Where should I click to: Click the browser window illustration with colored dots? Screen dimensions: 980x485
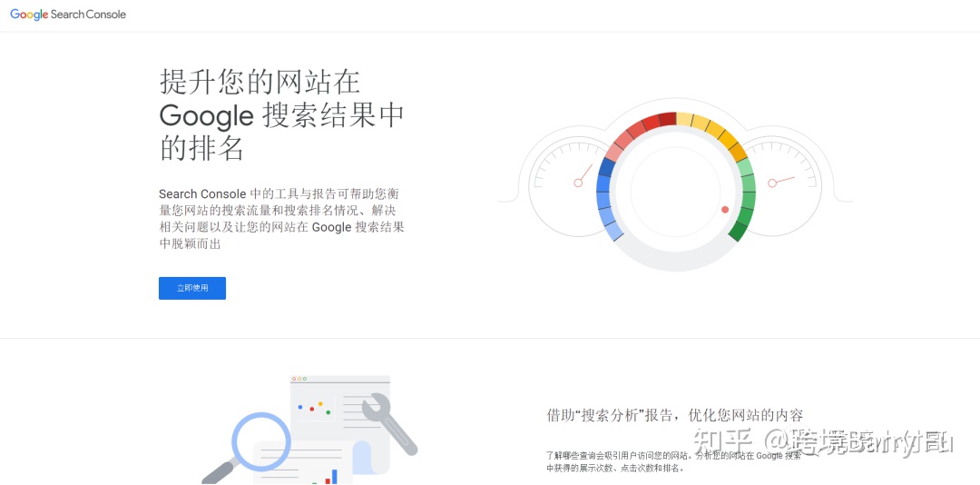tap(340, 424)
